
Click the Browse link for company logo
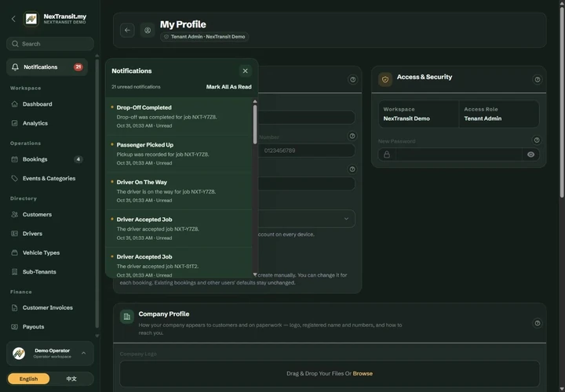point(363,374)
